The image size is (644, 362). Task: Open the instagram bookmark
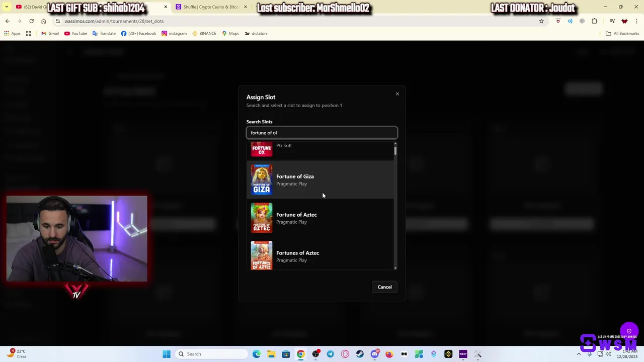(174, 34)
